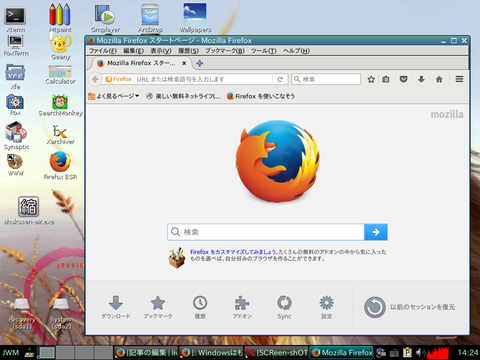Switch to SCReen-shOT taskbar window

(276, 353)
